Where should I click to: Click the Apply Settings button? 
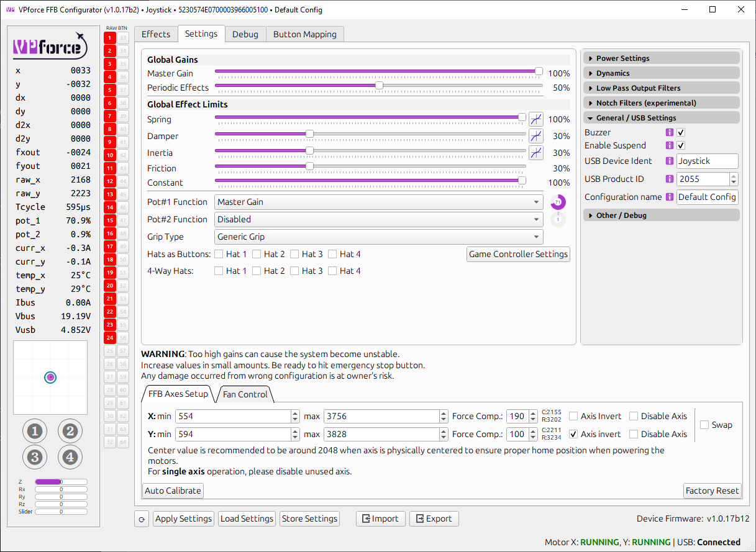click(x=184, y=519)
